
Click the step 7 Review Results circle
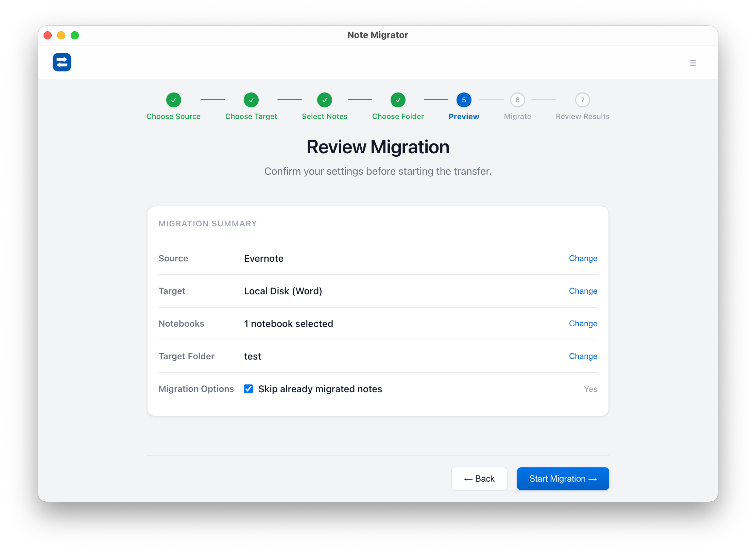pyautogui.click(x=582, y=100)
